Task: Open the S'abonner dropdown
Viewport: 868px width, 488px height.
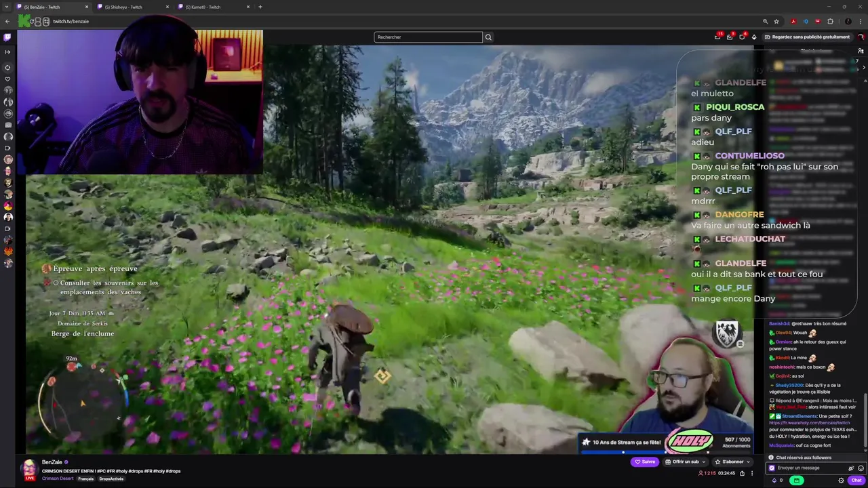Action: [x=732, y=462]
